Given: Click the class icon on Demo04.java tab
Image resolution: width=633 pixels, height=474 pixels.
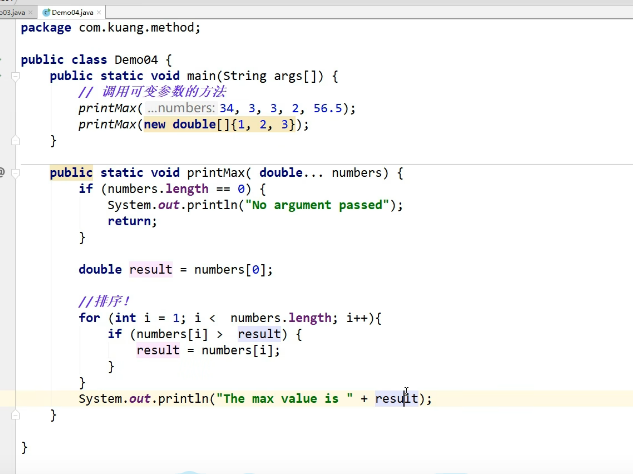Looking at the screenshot, I should (46, 13).
